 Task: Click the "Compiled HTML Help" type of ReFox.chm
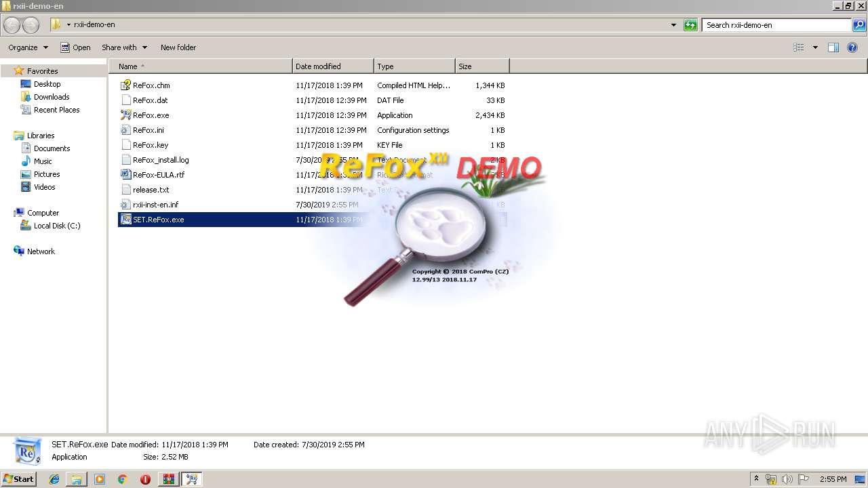(414, 85)
